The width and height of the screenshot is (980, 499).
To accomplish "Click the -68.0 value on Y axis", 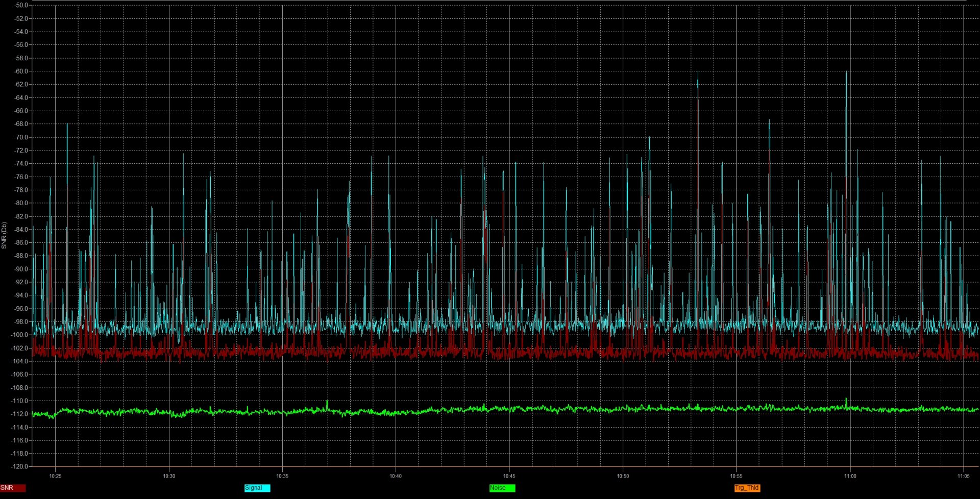I will (21, 124).
